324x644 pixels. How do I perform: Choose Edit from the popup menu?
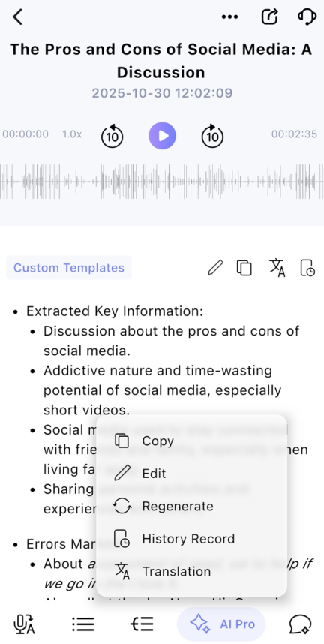[191, 474]
